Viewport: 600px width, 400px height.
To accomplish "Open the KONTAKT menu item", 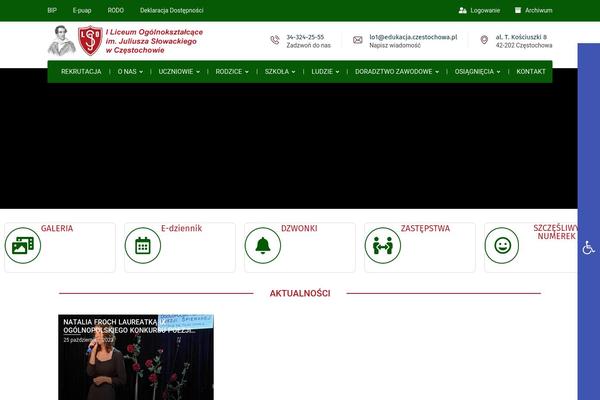I will pyautogui.click(x=531, y=72).
